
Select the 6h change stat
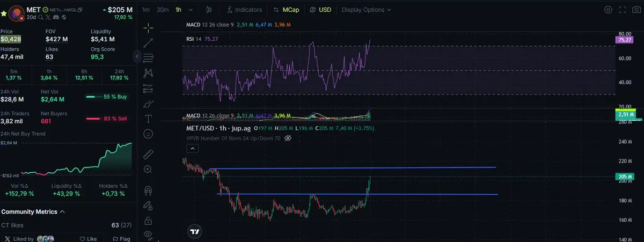point(84,74)
